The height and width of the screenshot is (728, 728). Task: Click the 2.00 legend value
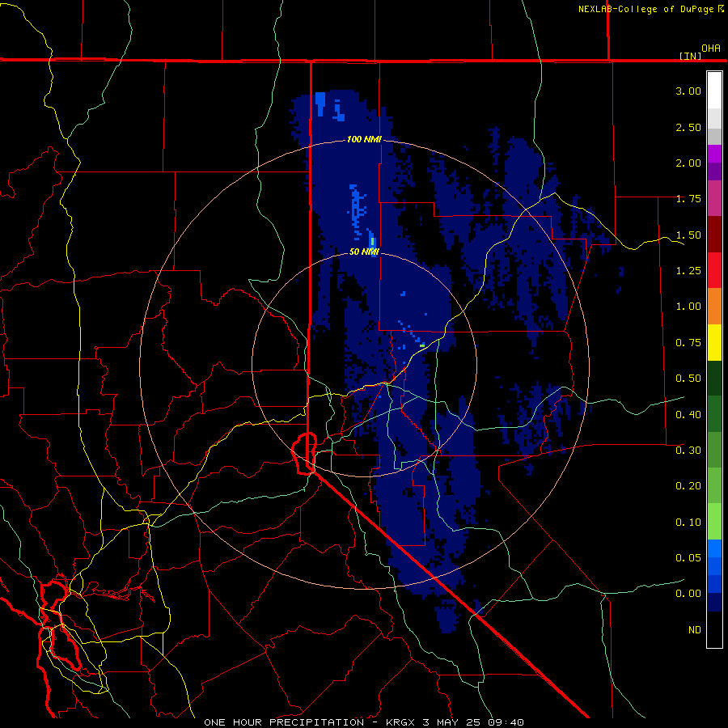click(688, 163)
